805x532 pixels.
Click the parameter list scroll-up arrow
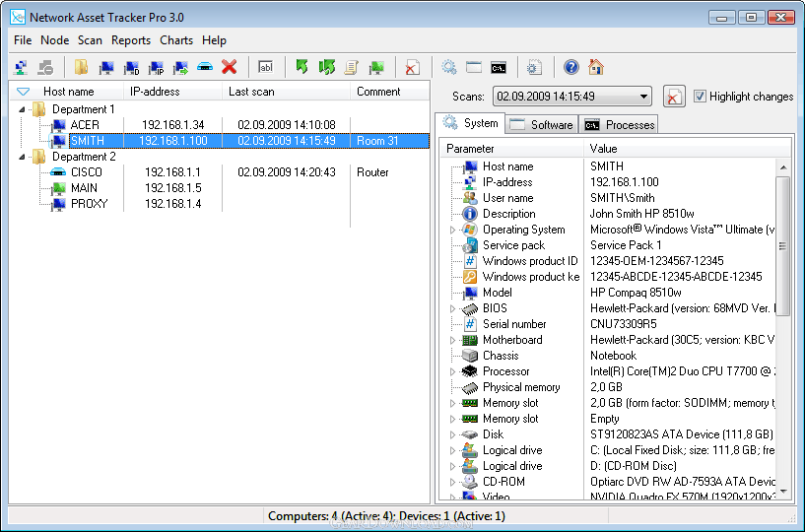783,166
